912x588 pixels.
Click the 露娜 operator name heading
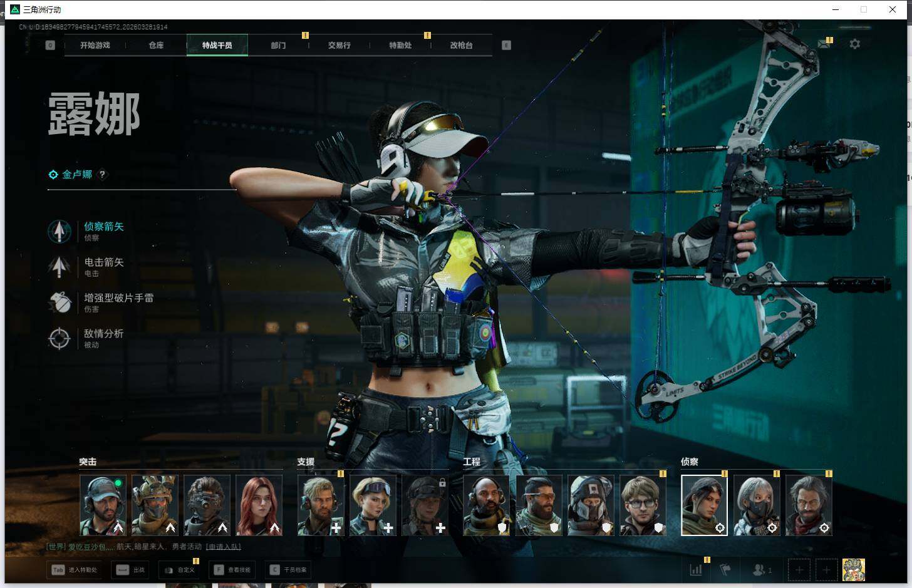point(94,114)
